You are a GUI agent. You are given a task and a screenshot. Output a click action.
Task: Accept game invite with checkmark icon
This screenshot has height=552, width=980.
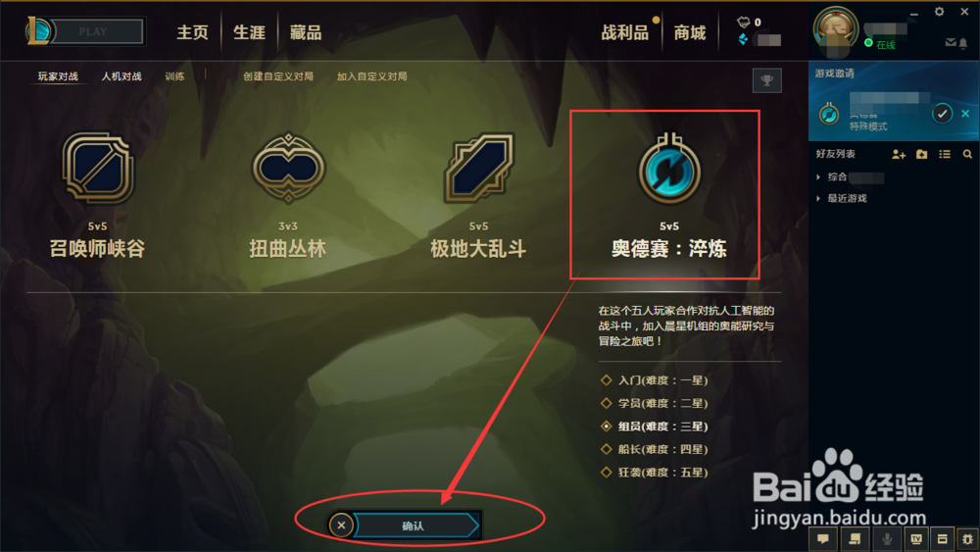coord(942,114)
